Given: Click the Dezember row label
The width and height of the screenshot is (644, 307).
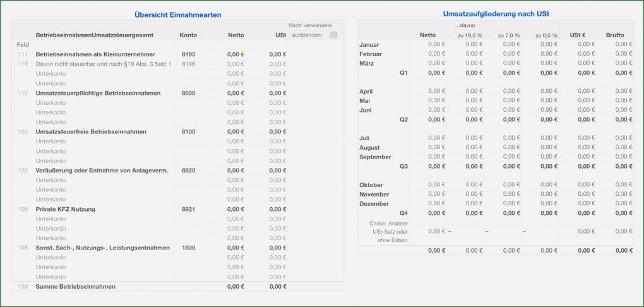Looking at the screenshot, I should (374, 203).
